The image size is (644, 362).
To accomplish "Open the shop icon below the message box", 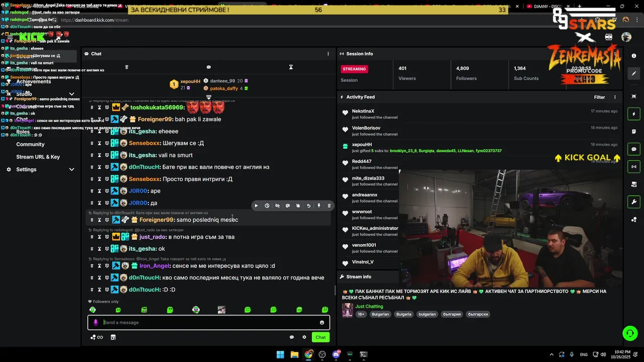I will [113, 337].
